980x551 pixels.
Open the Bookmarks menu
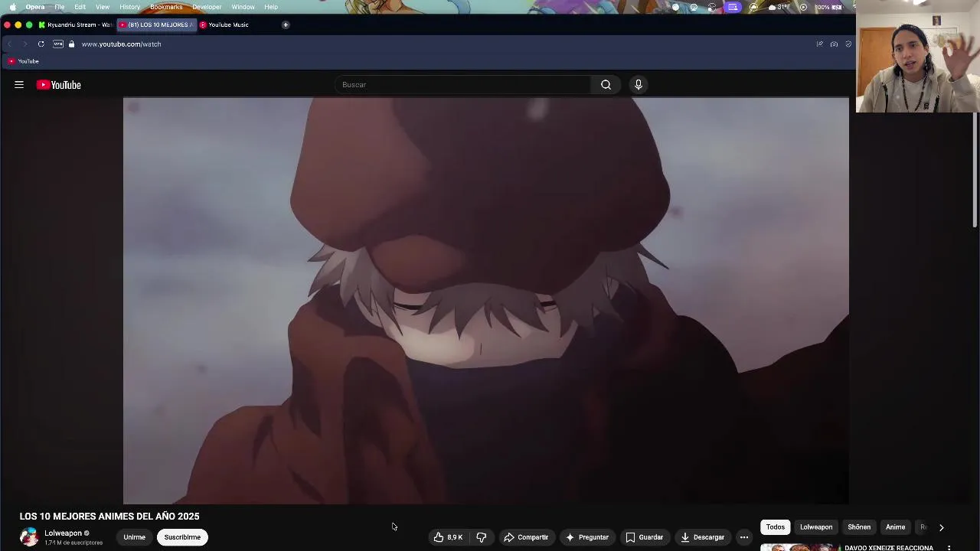click(166, 7)
